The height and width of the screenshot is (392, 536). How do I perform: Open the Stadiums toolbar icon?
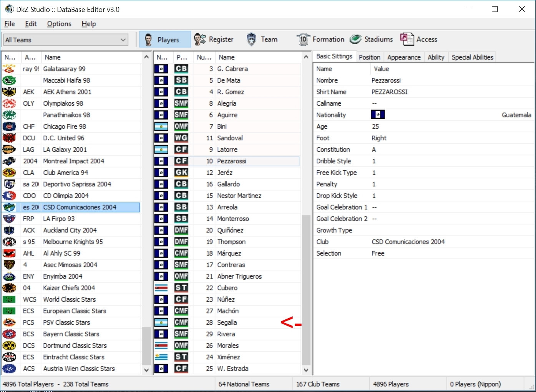point(355,39)
